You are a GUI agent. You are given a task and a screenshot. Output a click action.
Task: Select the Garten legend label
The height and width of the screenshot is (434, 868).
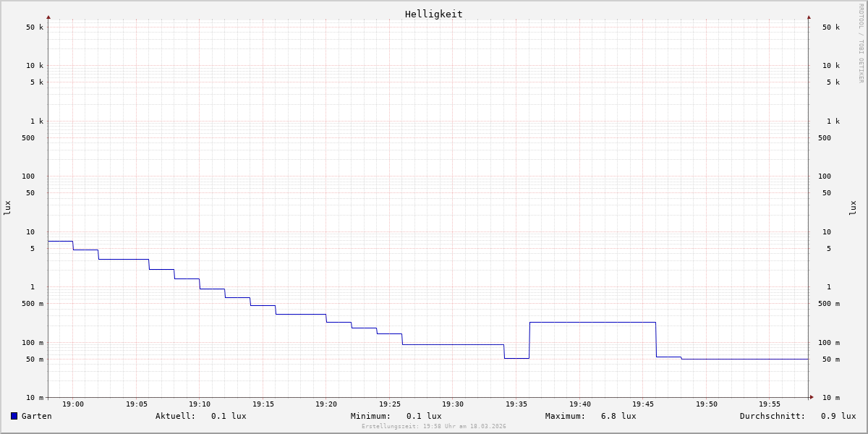pos(37,416)
